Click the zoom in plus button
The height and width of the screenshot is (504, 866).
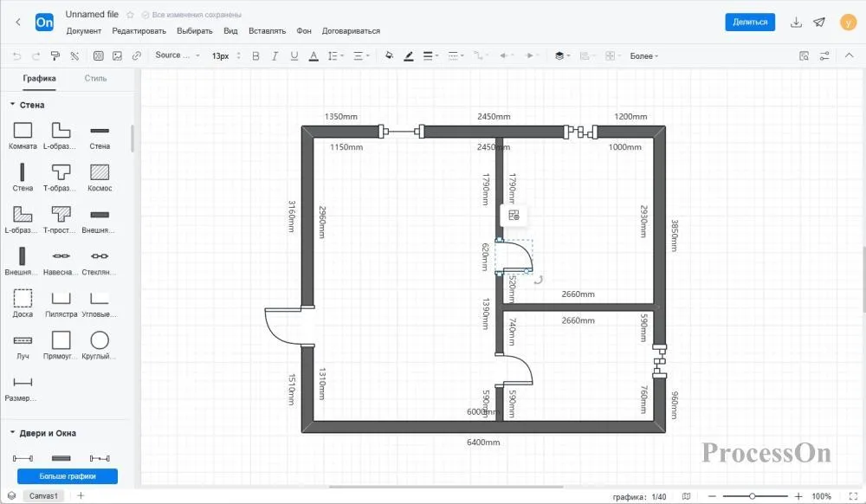798,496
